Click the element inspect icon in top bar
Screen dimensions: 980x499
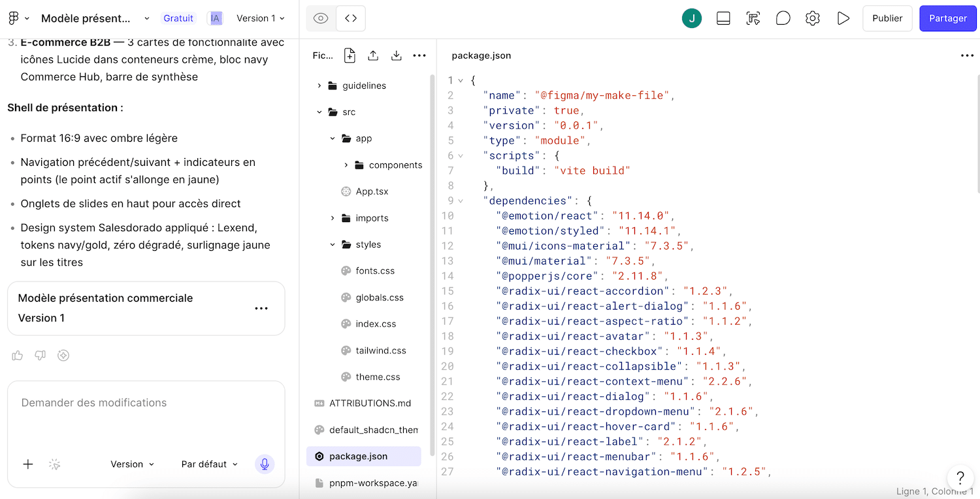pos(753,18)
